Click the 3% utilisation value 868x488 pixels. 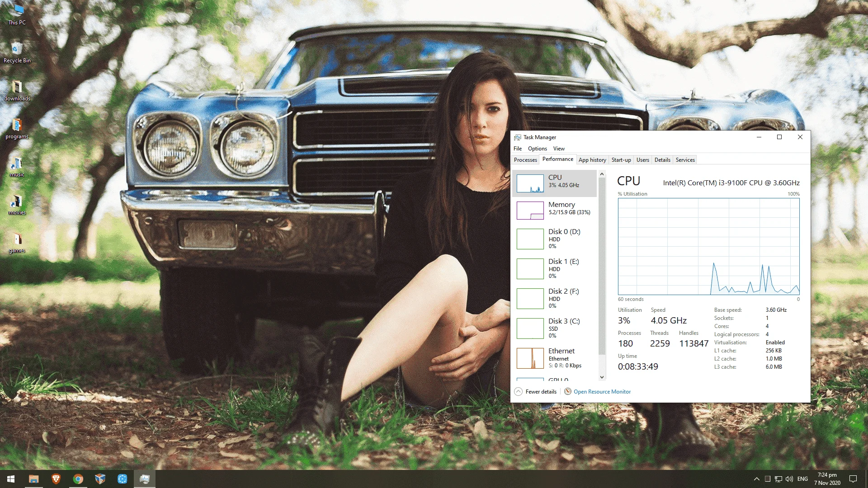click(x=624, y=320)
